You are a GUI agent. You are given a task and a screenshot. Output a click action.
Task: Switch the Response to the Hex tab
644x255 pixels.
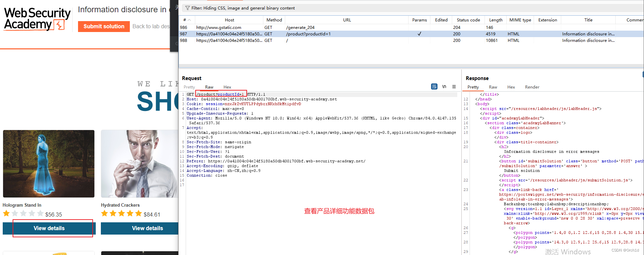click(x=511, y=87)
